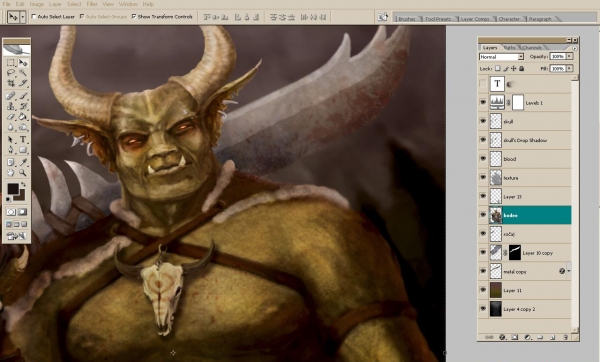Viewport: 600px width, 362px height.
Task: Switch to the Channels tab
Action: [532, 48]
